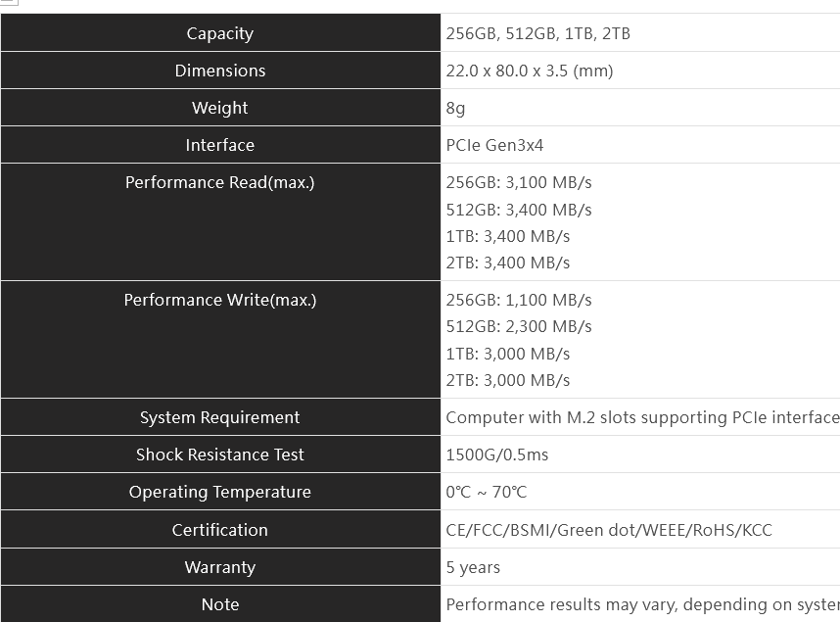The image size is (840, 622).
Task: Click the capacity value listing 256GB to 2TB
Action: pyautogui.click(x=537, y=33)
